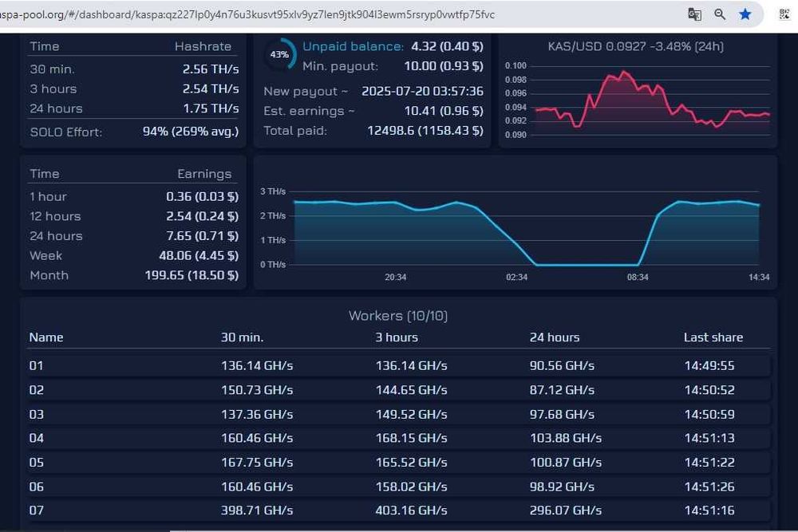
Task: Click the 14:51:26 last share of worker 06
Action: tap(709, 487)
